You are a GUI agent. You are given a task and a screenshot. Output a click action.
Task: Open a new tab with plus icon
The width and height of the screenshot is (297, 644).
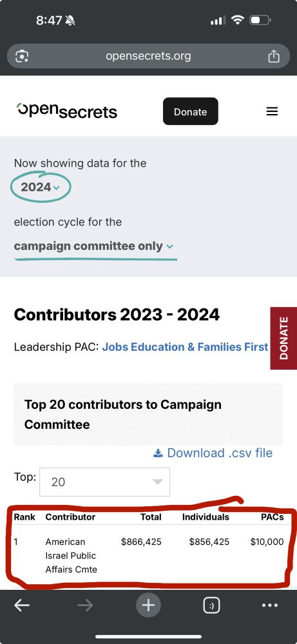pyautogui.click(x=148, y=605)
